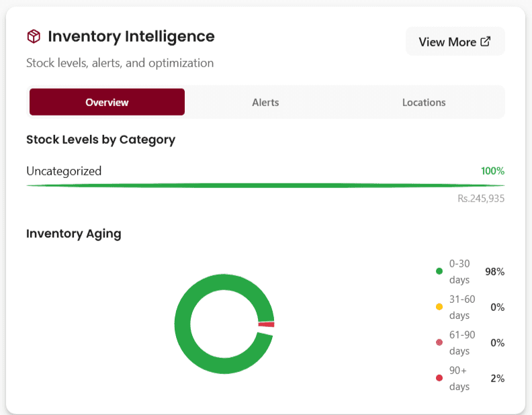Switch to the Alerts tab
The width and height of the screenshot is (532, 415).
265,102
